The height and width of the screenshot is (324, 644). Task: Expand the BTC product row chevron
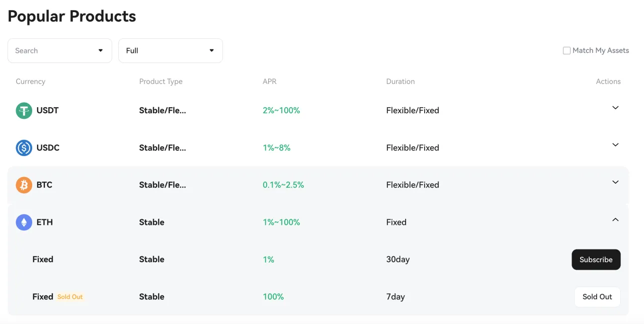pos(615,182)
